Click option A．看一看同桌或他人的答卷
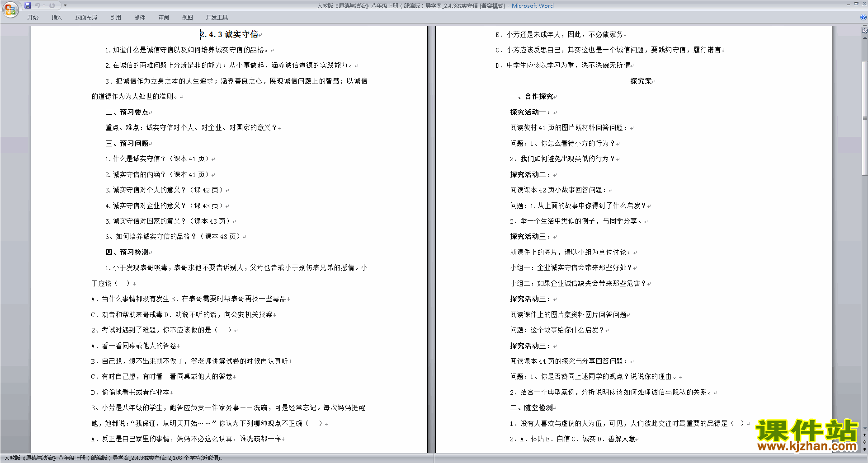This screenshot has height=463, width=868. pos(134,346)
